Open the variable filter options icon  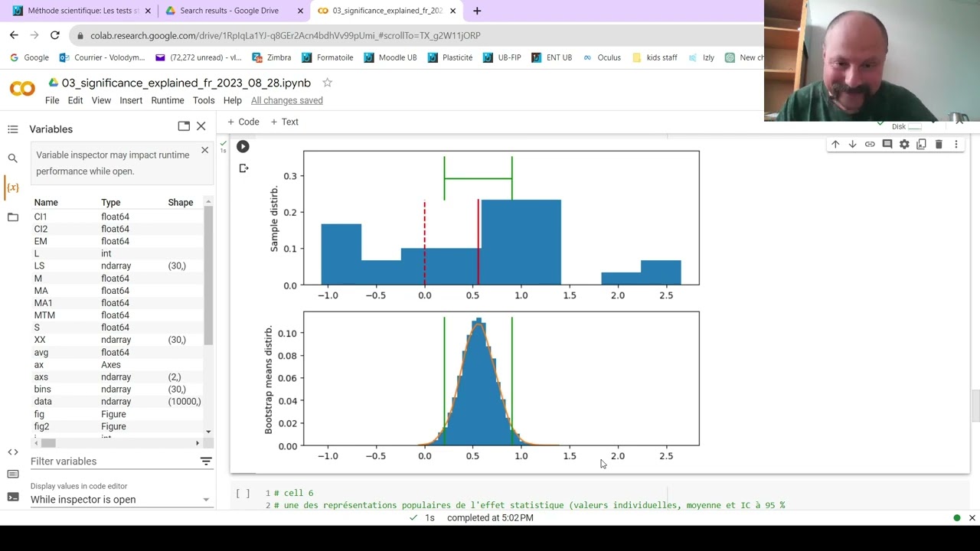[x=206, y=461]
